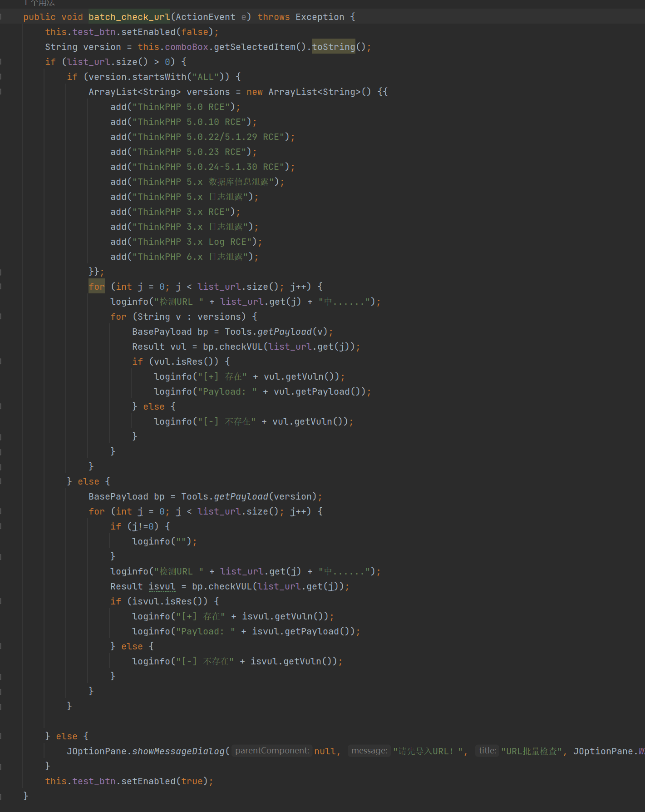Click the "ThinkPHP 6.x 日志泄露" string
The height and width of the screenshot is (812, 645).
[190, 257]
